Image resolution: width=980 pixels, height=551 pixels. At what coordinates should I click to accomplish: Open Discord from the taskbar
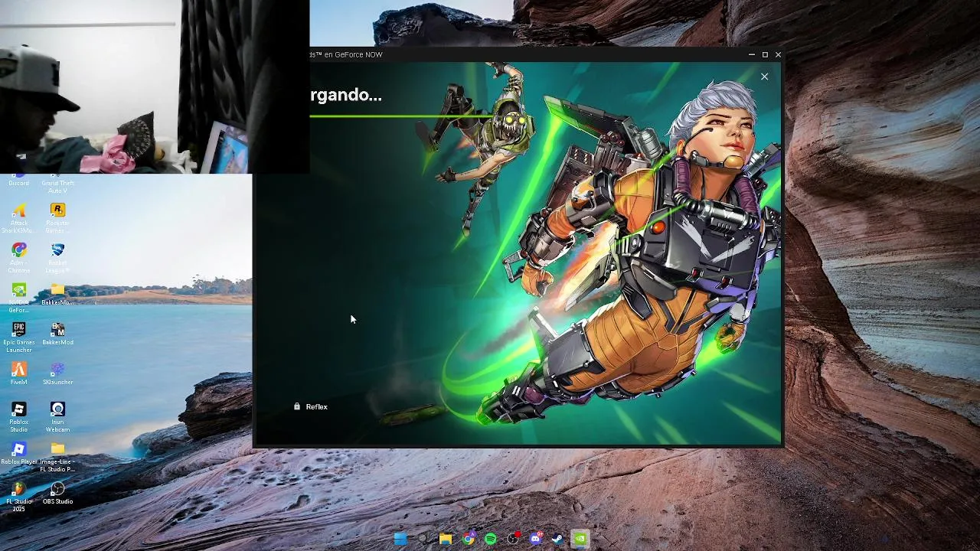coord(536,539)
